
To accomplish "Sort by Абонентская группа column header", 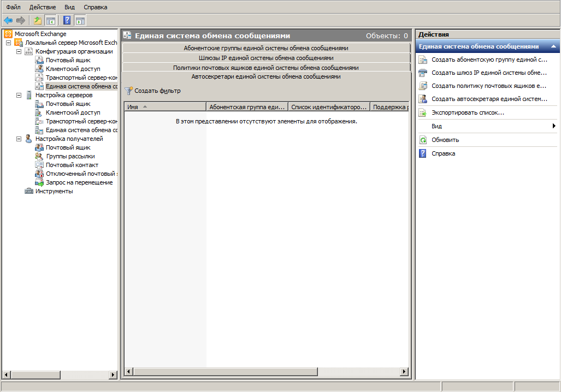I will (247, 107).
